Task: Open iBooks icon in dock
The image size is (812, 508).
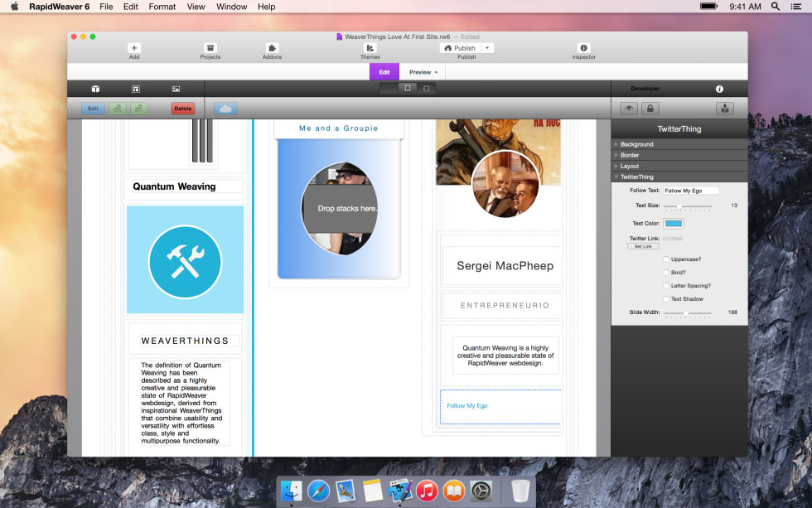Action: [x=454, y=491]
